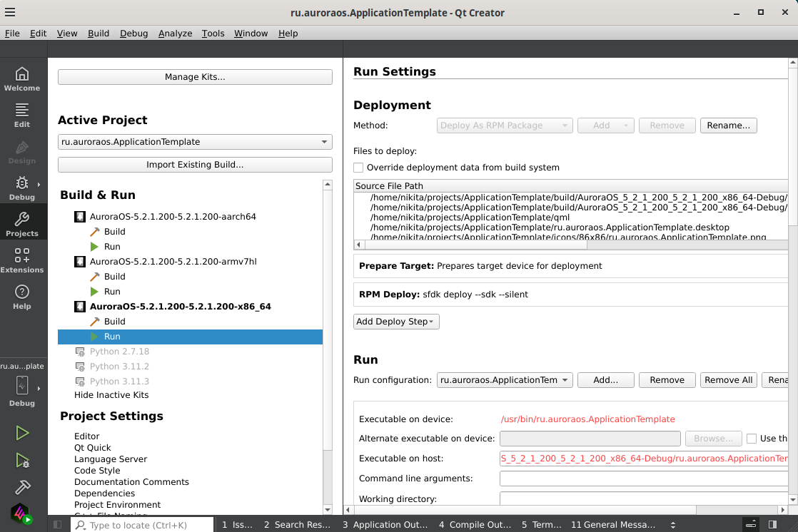
Task: Click Remove All run configurations
Action: 728,380
